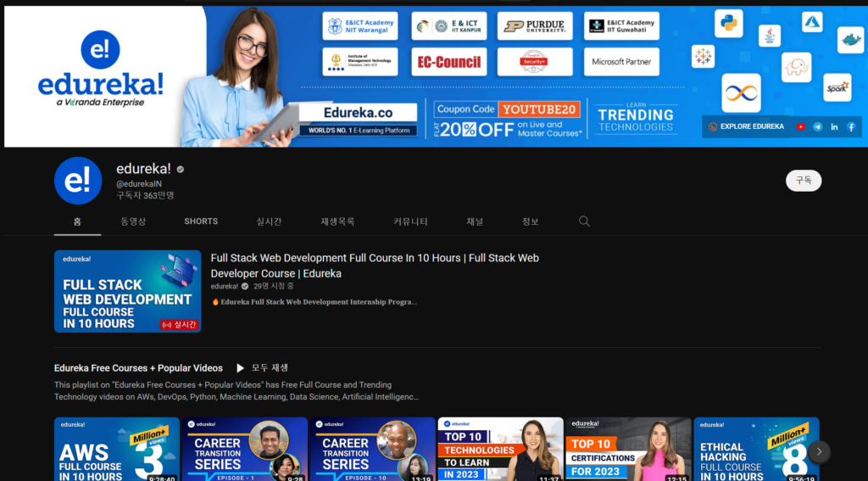Open the 정보 tab
The width and height of the screenshot is (868, 481).
pyautogui.click(x=531, y=221)
